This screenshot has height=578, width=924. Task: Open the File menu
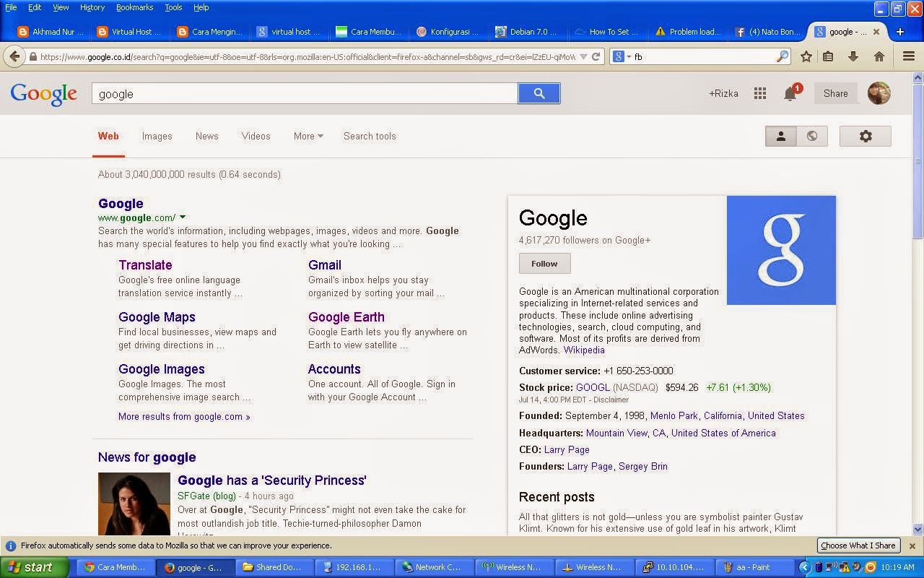coord(11,7)
